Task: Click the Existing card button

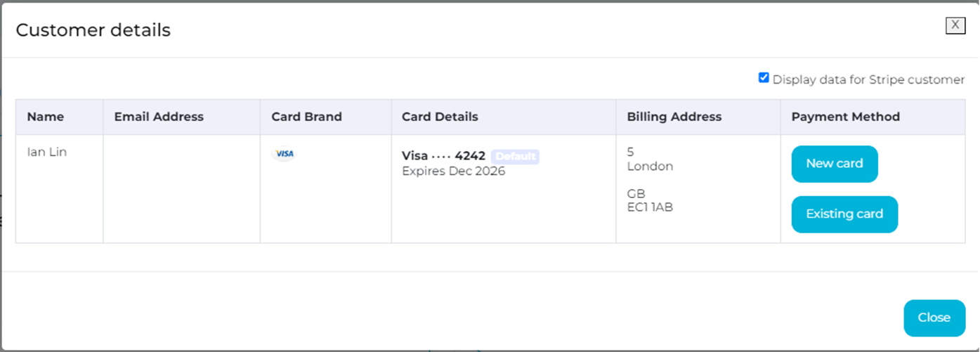Action: pos(844,214)
